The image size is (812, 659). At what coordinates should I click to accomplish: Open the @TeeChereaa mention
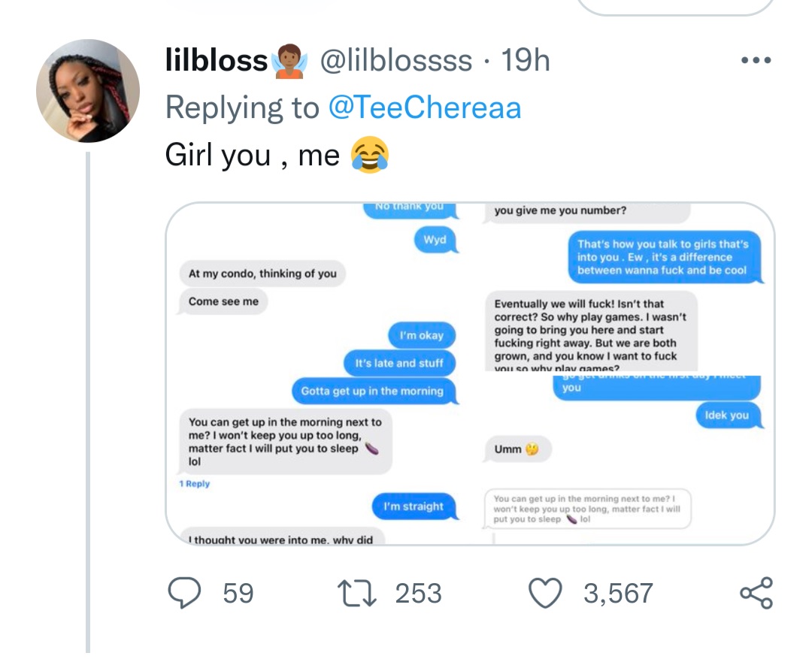425,108
